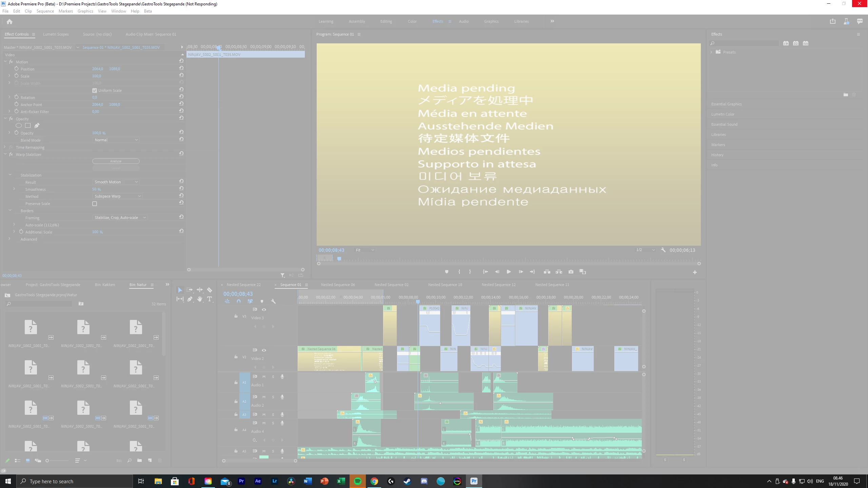Open the Essential Graphics panel
Screen dimensions: 868x488
pyautogui.click(x=726, y=104)
